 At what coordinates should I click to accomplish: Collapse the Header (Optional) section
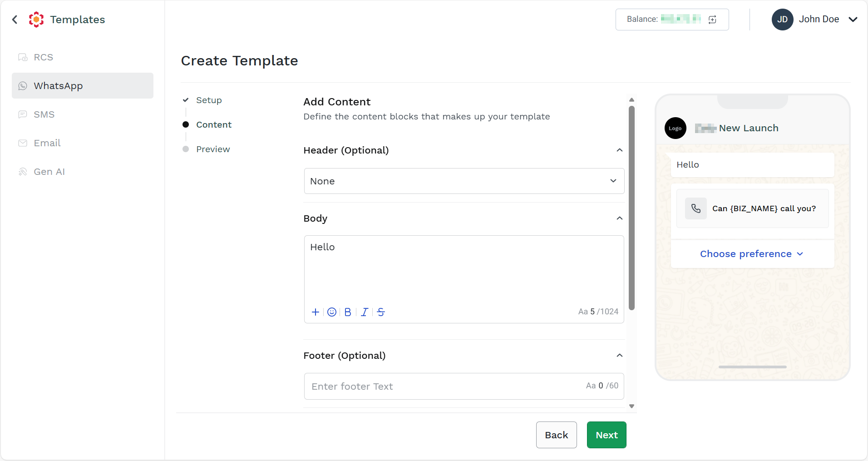coord(619,150)
